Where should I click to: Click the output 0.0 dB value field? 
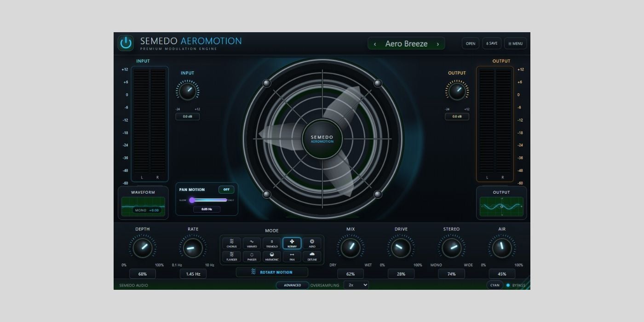[x=457, y=116]
